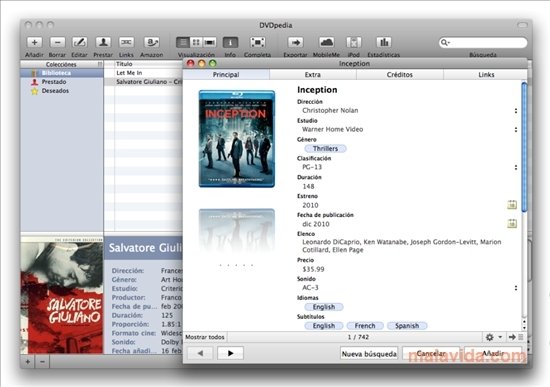Viewport: 550px width, 387px height.
Task: Open the Fecha de publicación calendar icon
Action: (512, 223)
